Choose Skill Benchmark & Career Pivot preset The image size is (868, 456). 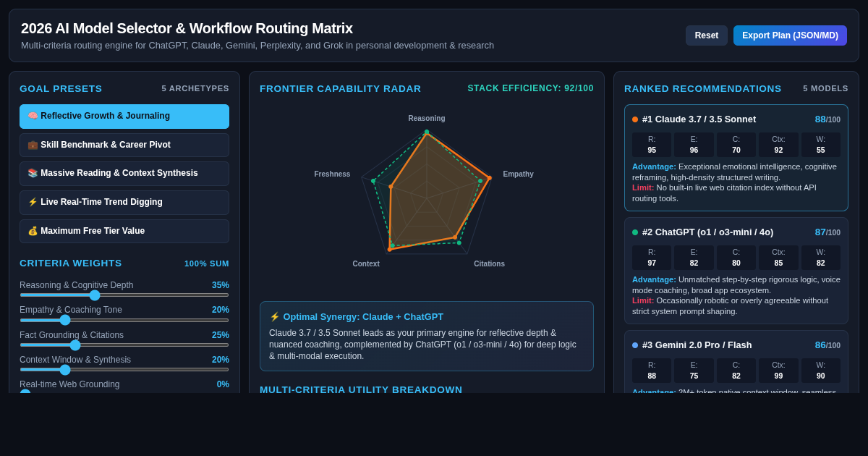(x=124, y=145)
